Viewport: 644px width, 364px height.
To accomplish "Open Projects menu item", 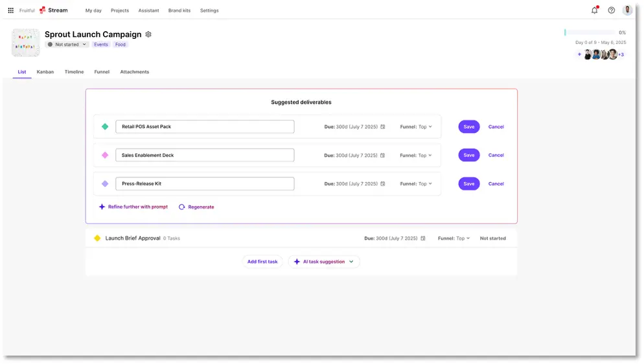I will (x=119, y=10).
